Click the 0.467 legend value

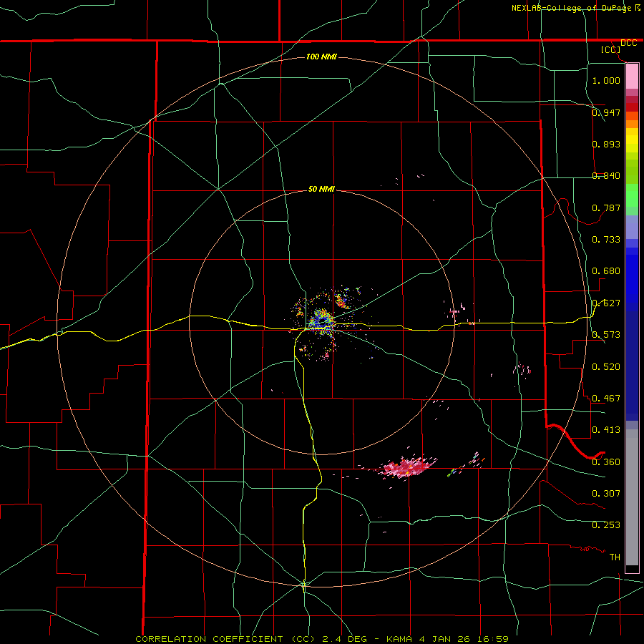[x=606, y=398]
